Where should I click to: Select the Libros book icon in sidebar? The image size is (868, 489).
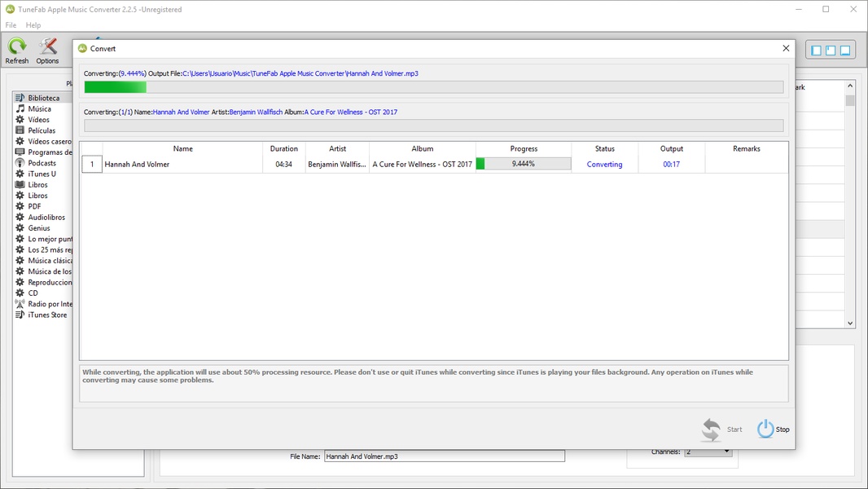[20, 184]
